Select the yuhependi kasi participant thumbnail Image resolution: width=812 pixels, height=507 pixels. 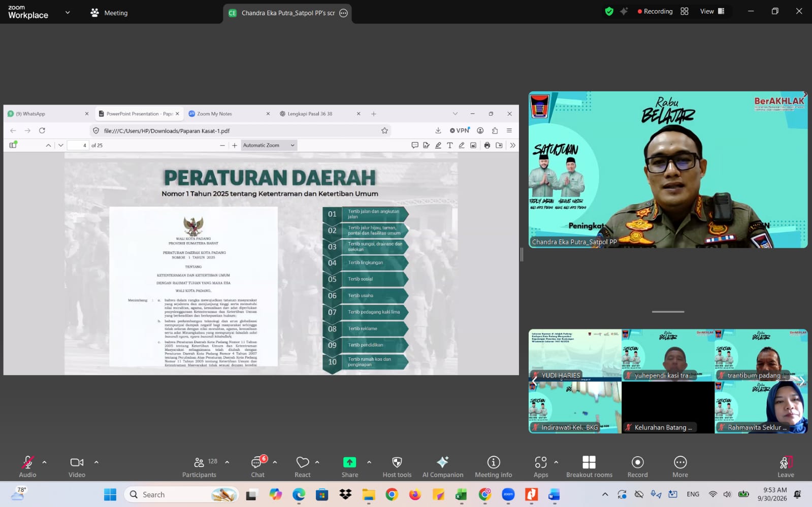[x=668, y=355]
